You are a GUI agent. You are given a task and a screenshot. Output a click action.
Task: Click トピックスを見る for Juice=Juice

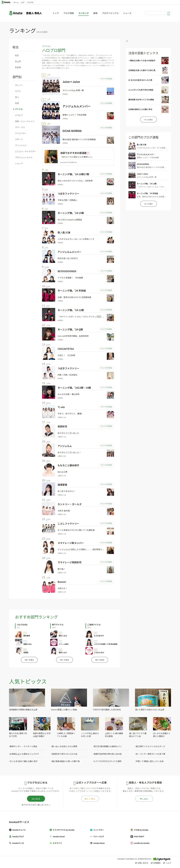(106, 79)
